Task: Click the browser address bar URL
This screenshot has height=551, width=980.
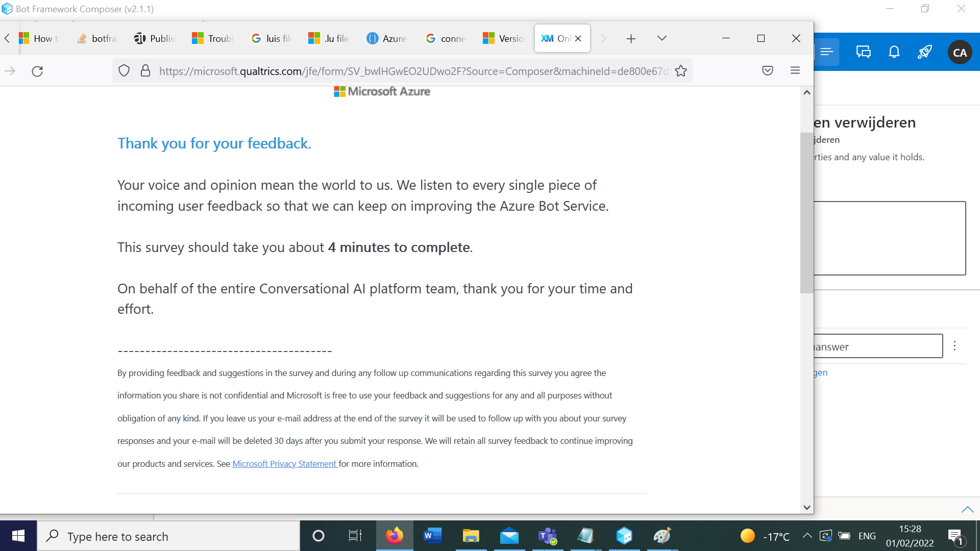Action: pos(413,71)
